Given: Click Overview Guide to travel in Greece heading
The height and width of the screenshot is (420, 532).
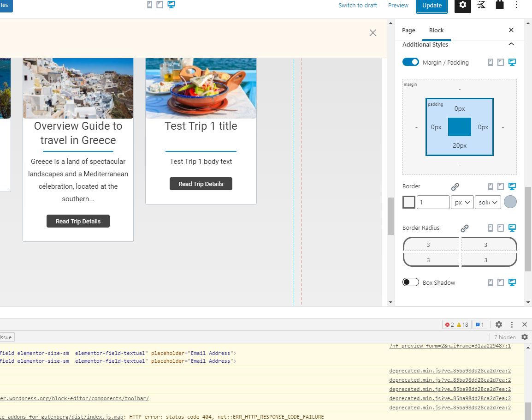Looking at the screenshot, I should tap(78, 133).
